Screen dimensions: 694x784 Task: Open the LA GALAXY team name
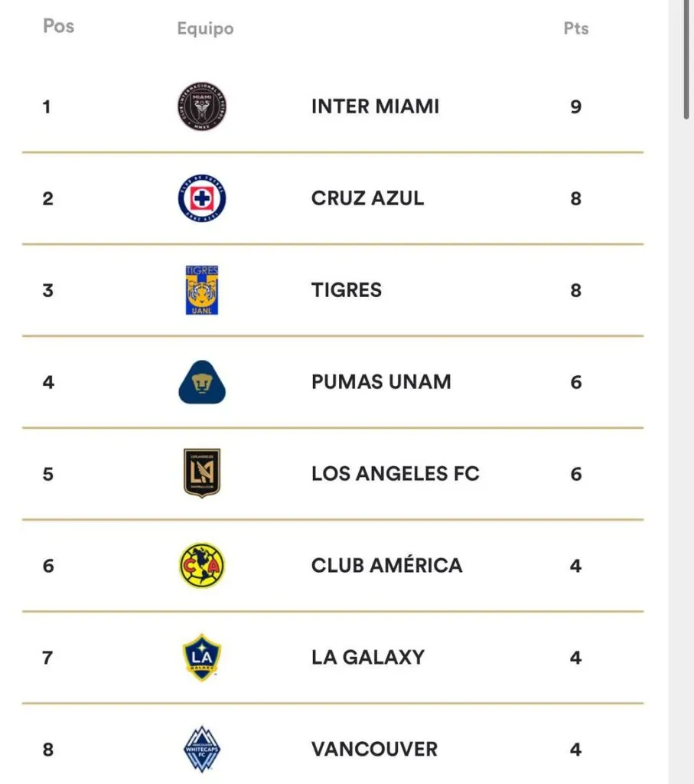pyautogui.click(x=367, y=658)
